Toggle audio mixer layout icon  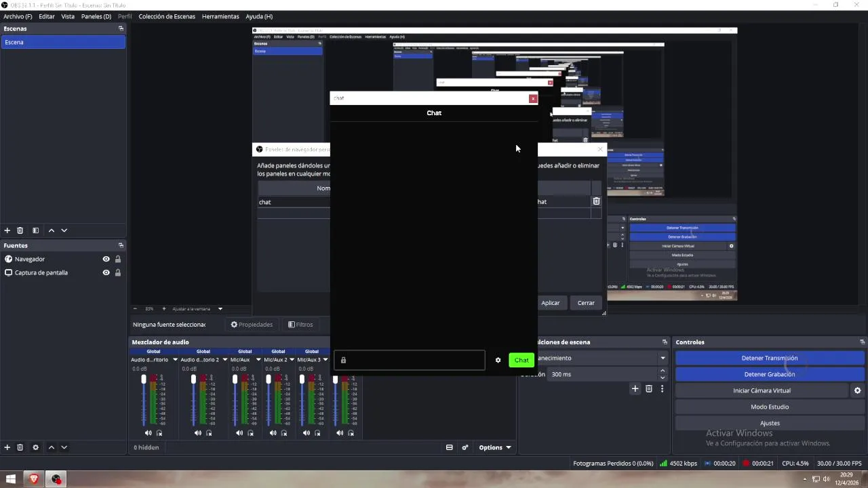pyautogui.click(x=449, y=447)
